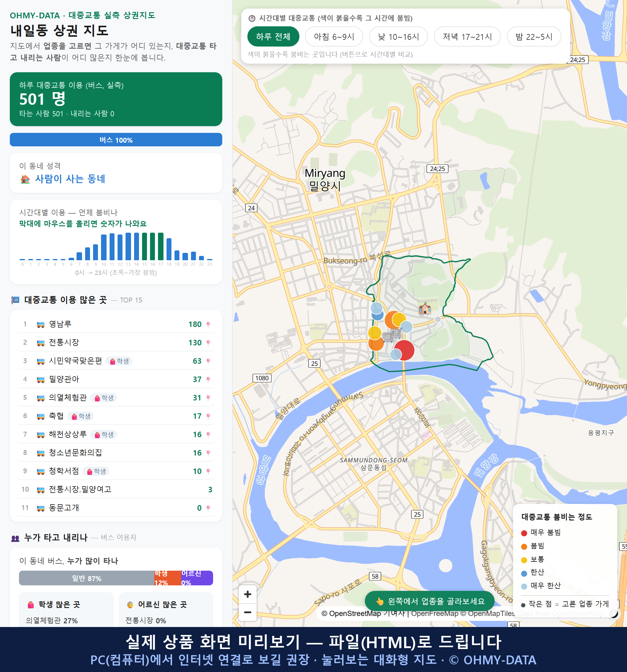Viewport: 627px width, 672px height.
Task: Click the pin icon in the 청학서점 row
Action: coord(208,471)
